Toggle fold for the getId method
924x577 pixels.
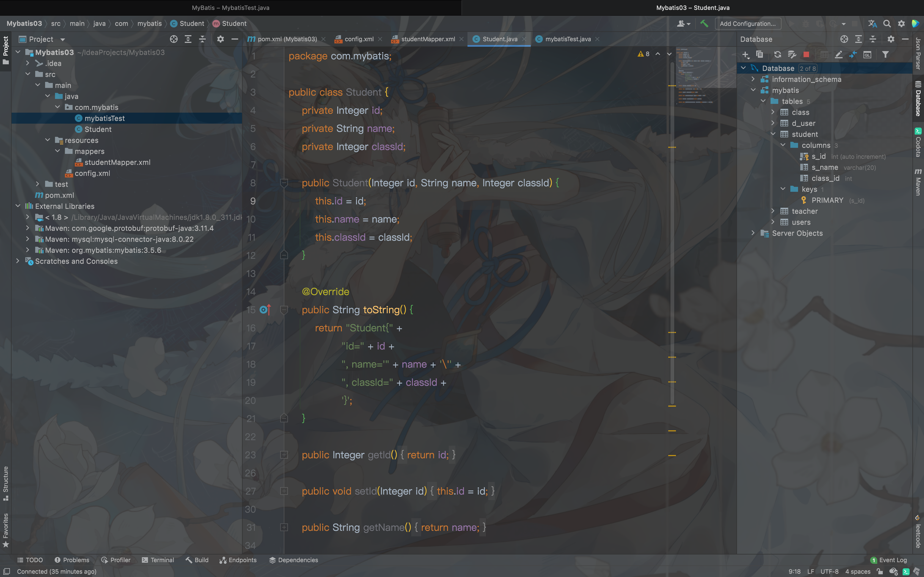click(284, 455)
